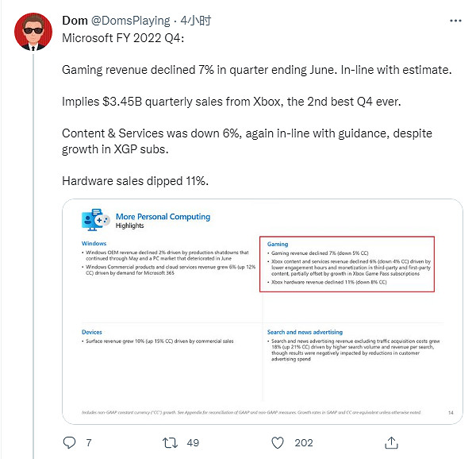Image resolution: width=476 pixels, height=459 pixels.
Task: Click the reply speech bubble icon
Action: (69, 442)
